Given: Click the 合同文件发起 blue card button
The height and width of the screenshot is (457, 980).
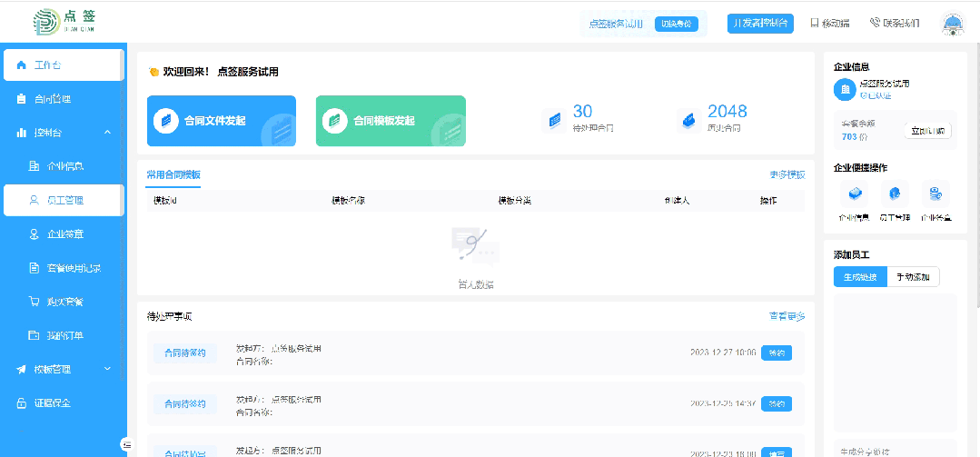Looking at the screenshot, I should [x=221, y=121].
